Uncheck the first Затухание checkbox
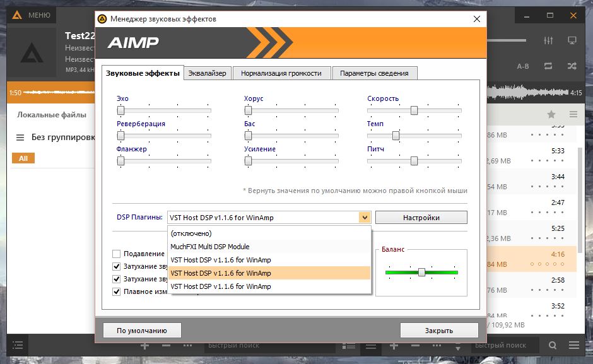The image size is (593, 364). (x=117, y=266)
